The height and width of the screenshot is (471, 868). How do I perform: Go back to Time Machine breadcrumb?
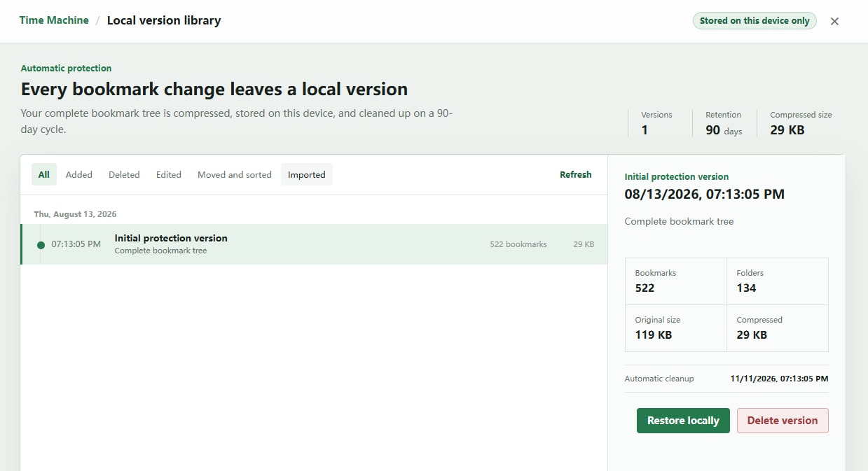tap(54, 20)
